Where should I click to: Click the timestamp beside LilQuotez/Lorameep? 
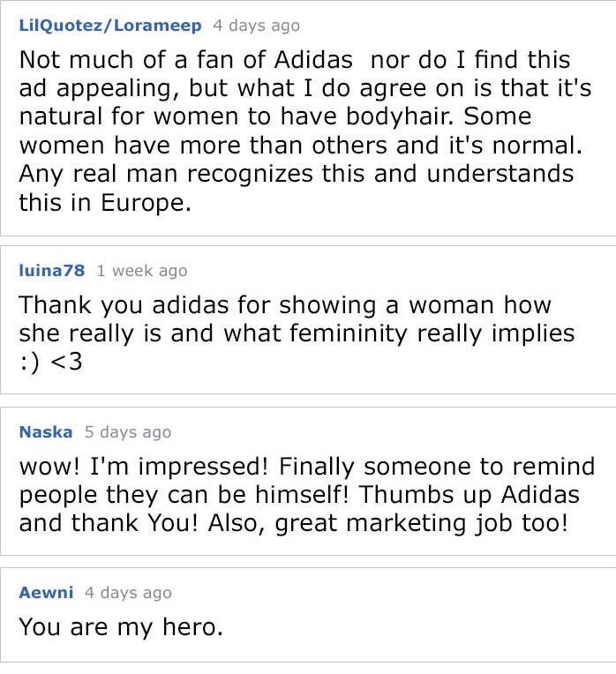pos(256,26)
